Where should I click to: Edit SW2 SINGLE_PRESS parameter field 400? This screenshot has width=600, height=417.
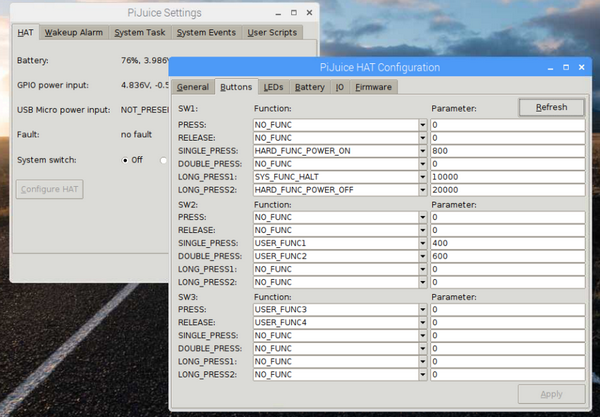508,243
